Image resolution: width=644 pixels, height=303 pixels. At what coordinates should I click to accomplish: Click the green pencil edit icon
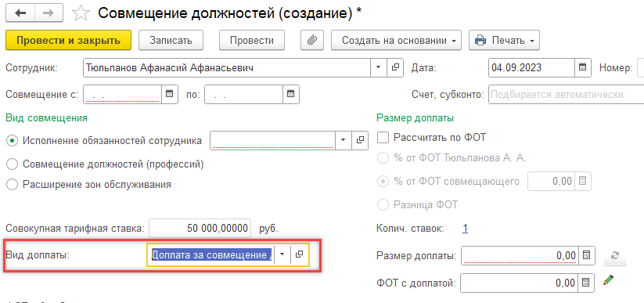[x=609, y=280]
